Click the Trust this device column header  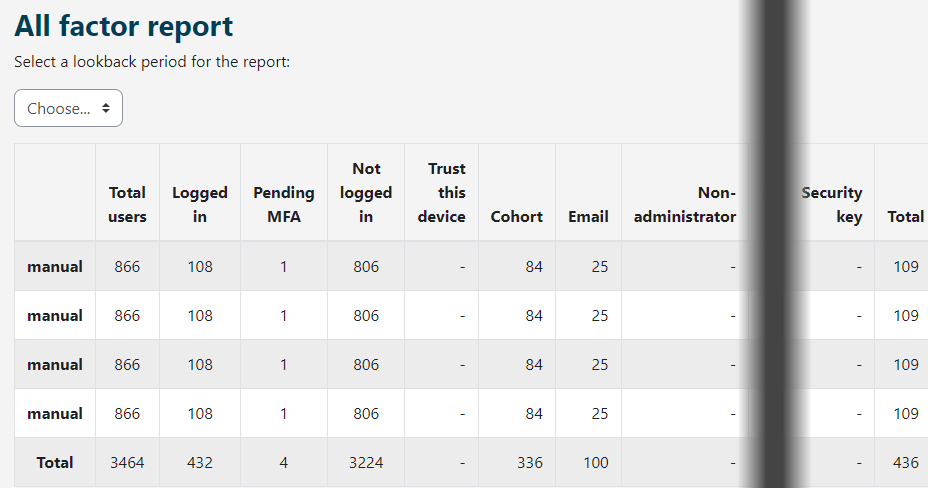[x=441, y=192]
